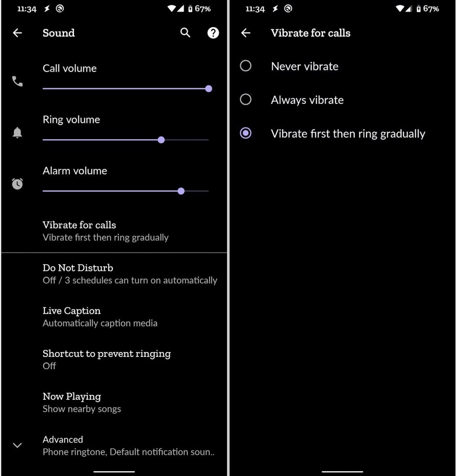Viewport: 456px width, 476px height.
Task: Tap the alarm clock icon beside Alarm volume
Action: click(x=17, y=184)
